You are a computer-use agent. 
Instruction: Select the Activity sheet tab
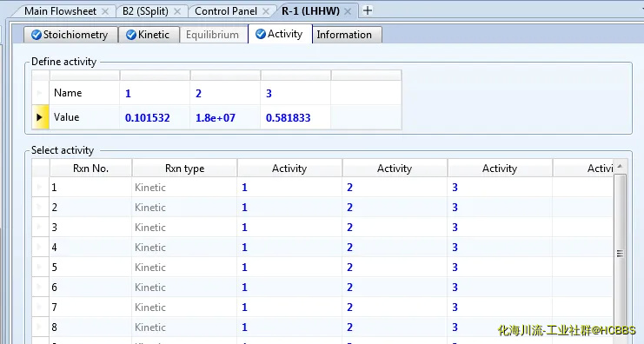pos(280,34)
